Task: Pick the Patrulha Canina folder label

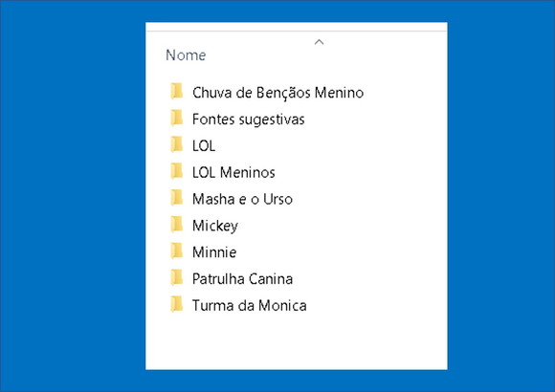Action: [x=242, y=279]
